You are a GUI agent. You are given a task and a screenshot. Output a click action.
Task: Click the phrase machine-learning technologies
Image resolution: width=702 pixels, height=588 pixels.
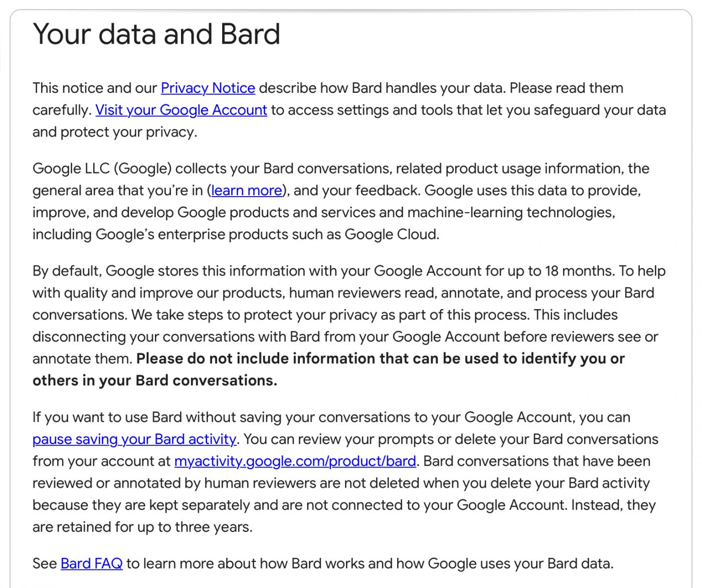tap(510, 213)
